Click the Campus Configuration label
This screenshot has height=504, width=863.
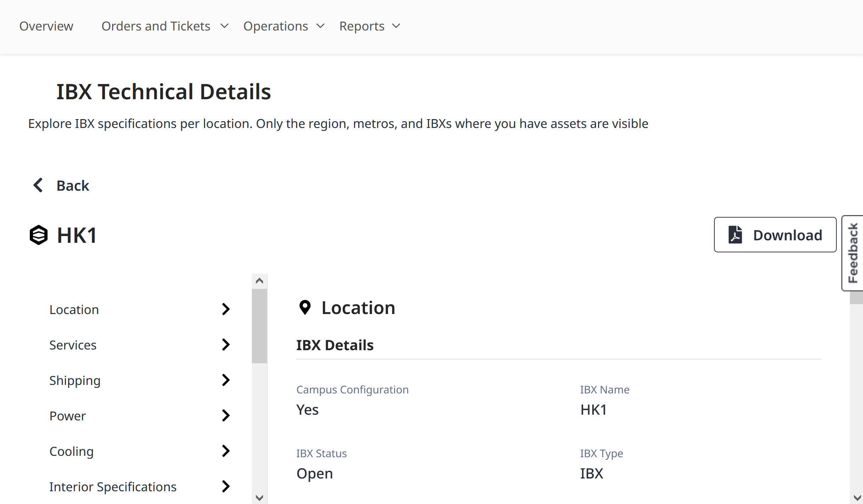pyautogui.click(x=352, y=390)
